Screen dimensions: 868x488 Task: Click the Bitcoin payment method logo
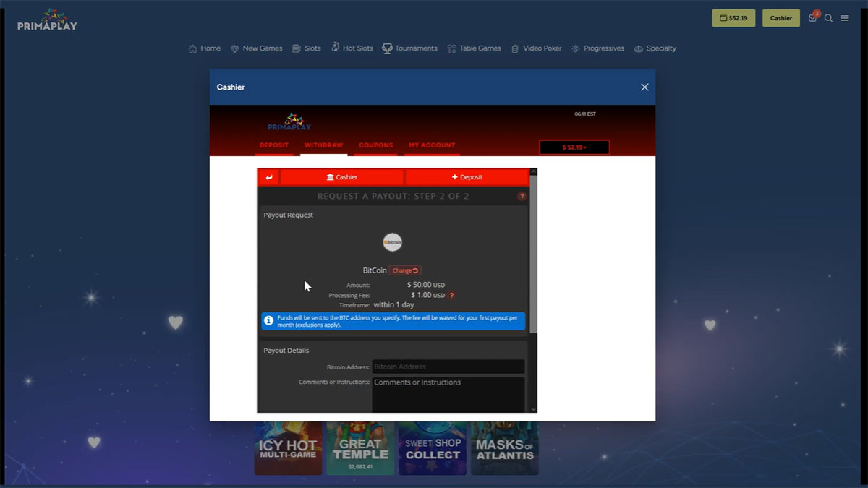392,242
